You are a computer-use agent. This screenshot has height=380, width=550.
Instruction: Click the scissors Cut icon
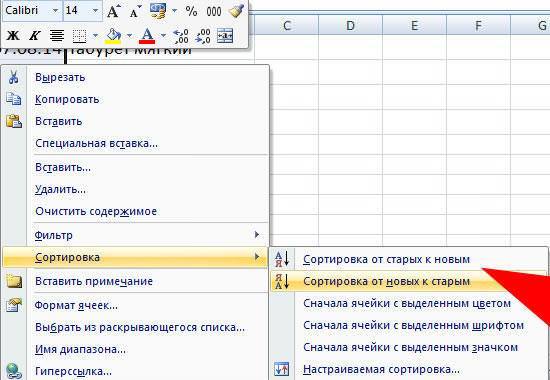click(x=13, y=77)
